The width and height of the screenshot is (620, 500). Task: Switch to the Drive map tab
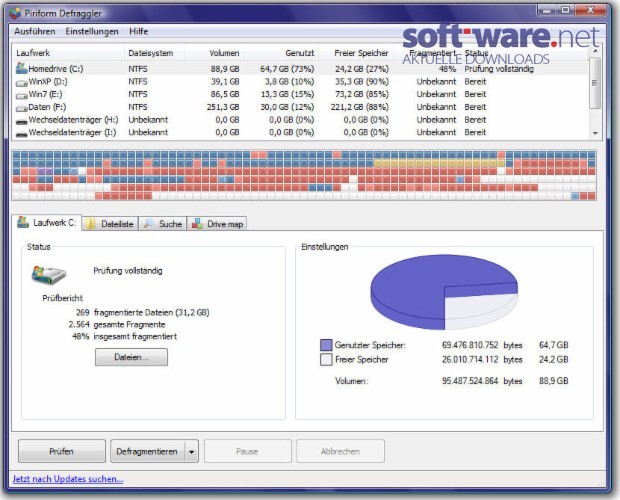coord(217,224)
